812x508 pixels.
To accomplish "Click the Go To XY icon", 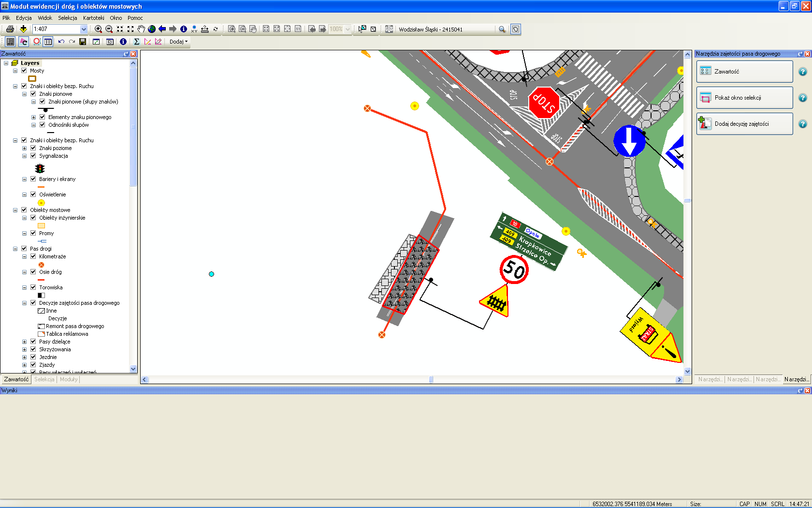I will [194, 29].
